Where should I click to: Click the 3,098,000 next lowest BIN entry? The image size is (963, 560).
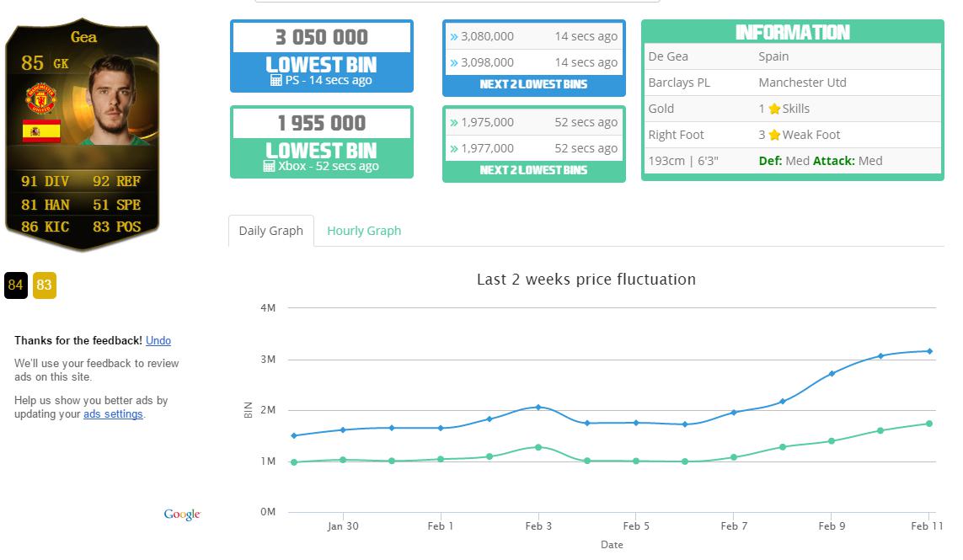click(x=533, y=62)
